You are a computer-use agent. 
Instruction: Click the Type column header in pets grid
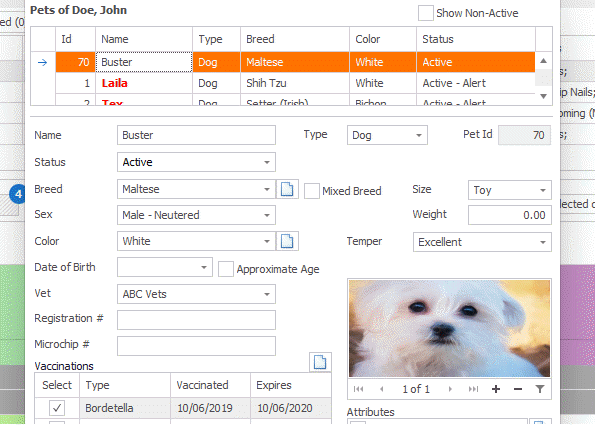coord(216,39)
